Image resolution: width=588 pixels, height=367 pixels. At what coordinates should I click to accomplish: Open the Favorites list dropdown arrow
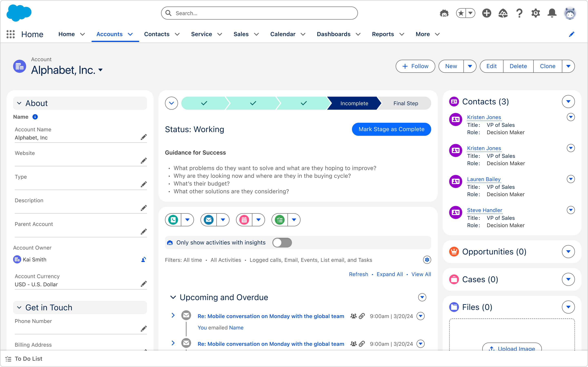[x=470, y=13]
